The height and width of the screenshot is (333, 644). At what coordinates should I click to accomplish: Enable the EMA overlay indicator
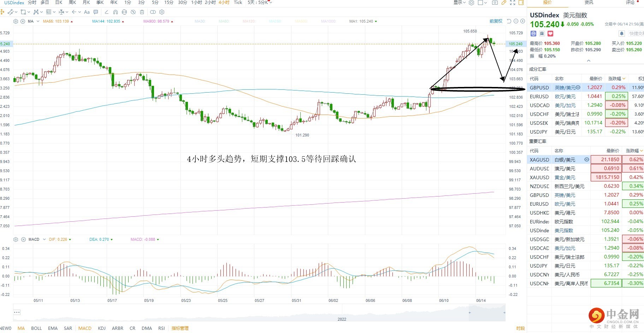coord(53,328)
